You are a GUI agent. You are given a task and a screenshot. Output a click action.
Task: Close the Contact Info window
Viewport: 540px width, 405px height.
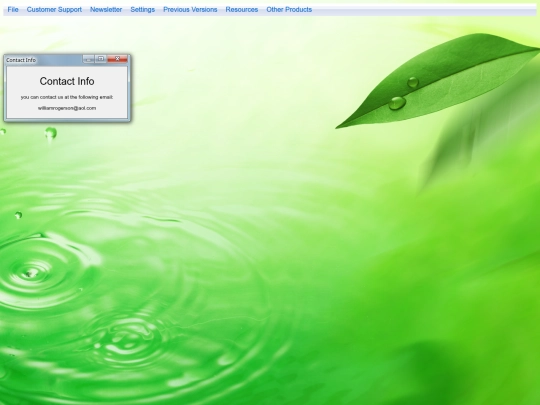pos(117,59)
